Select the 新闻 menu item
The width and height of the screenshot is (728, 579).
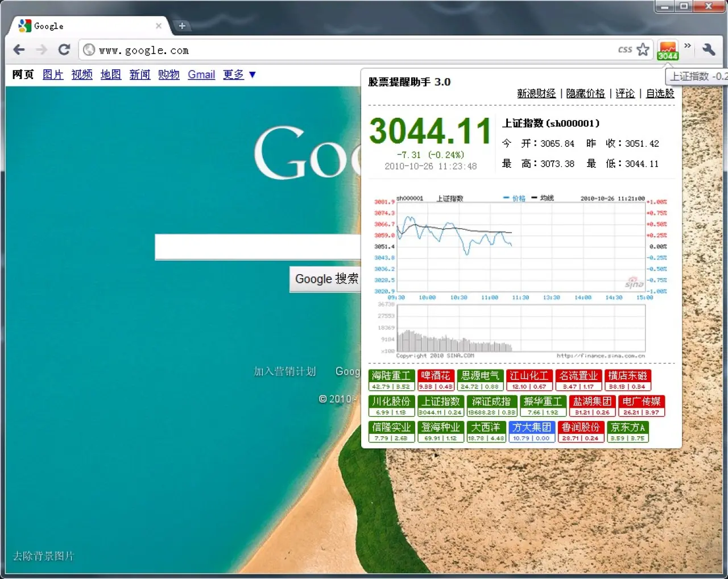click(140, 75)
